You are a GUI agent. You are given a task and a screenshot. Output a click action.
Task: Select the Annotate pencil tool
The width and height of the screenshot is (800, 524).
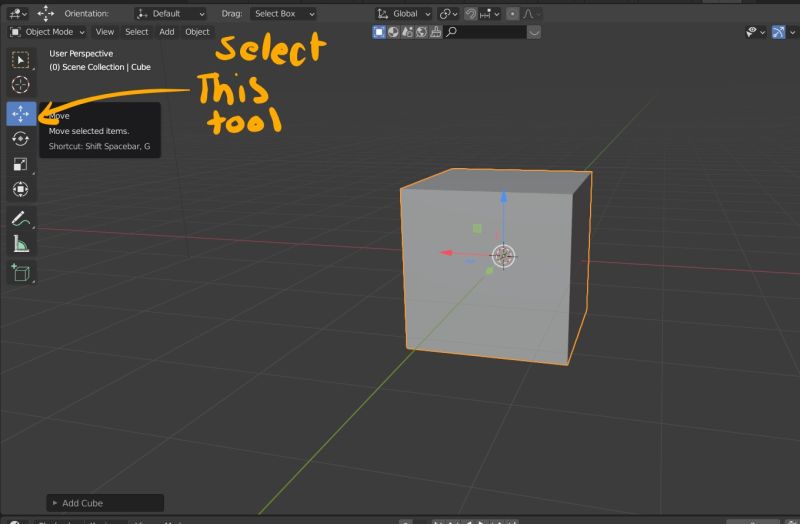[x=20, y=219]
